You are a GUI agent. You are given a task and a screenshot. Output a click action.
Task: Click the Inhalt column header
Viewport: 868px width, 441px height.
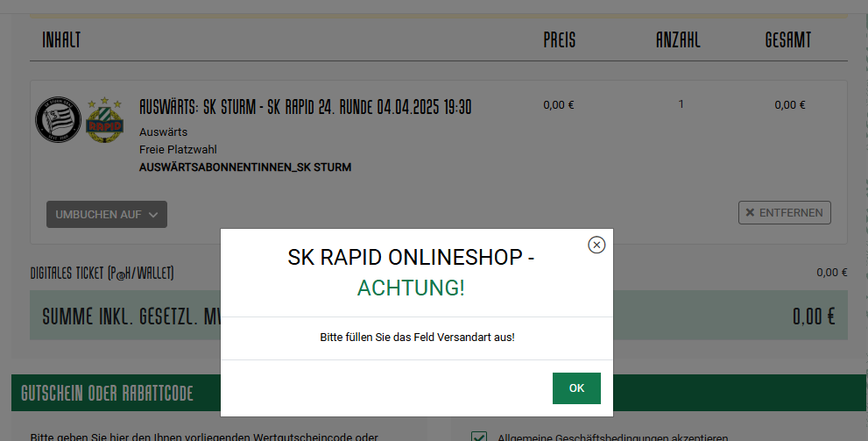pos(61,39)
